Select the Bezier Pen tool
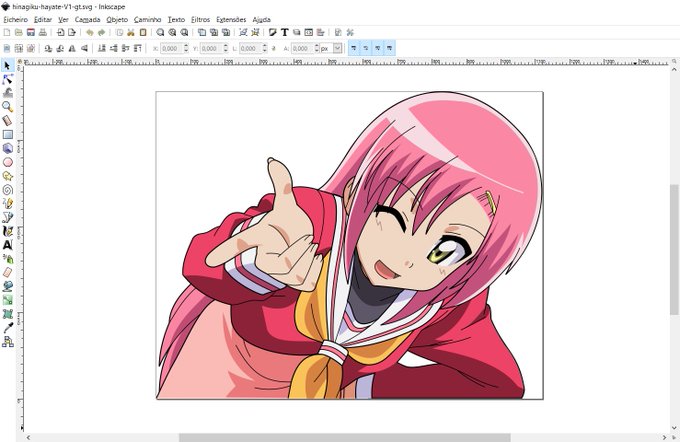680x442 pixels. [x=7, y=217]
